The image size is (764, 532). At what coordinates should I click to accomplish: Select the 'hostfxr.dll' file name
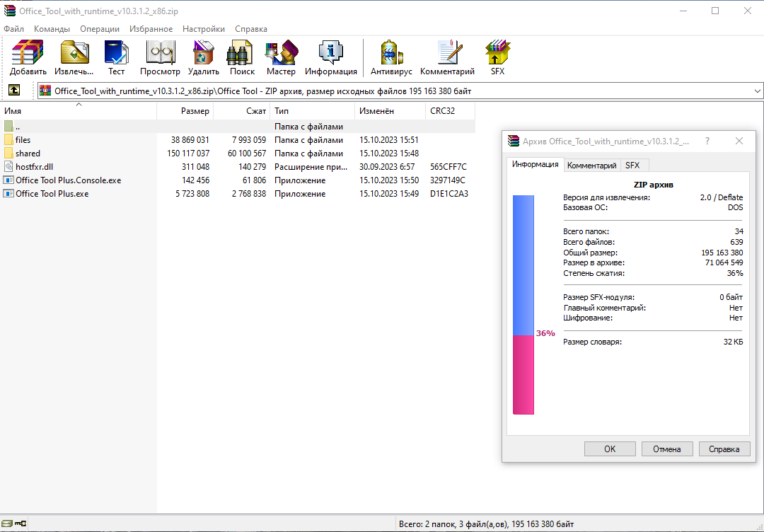[34, 167]
